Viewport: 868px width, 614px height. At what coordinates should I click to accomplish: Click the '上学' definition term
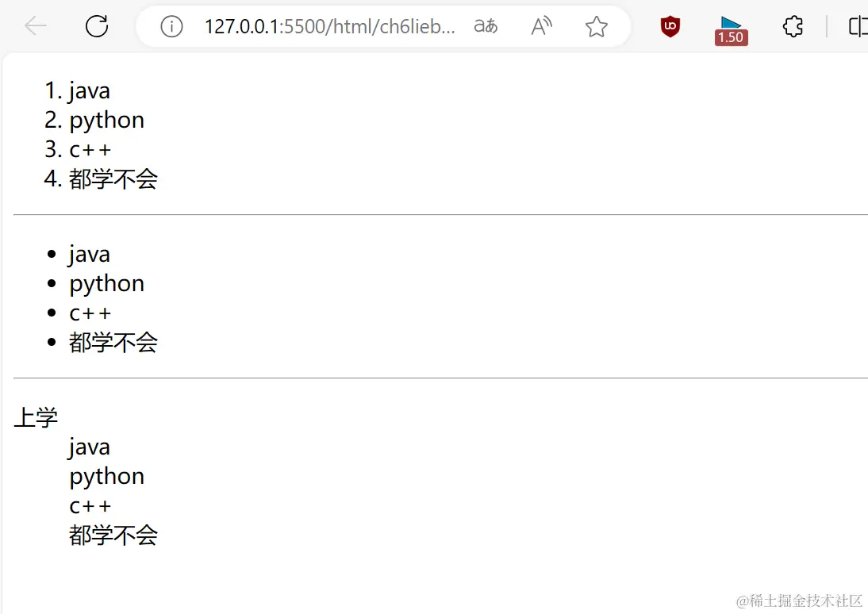[36, 417]
